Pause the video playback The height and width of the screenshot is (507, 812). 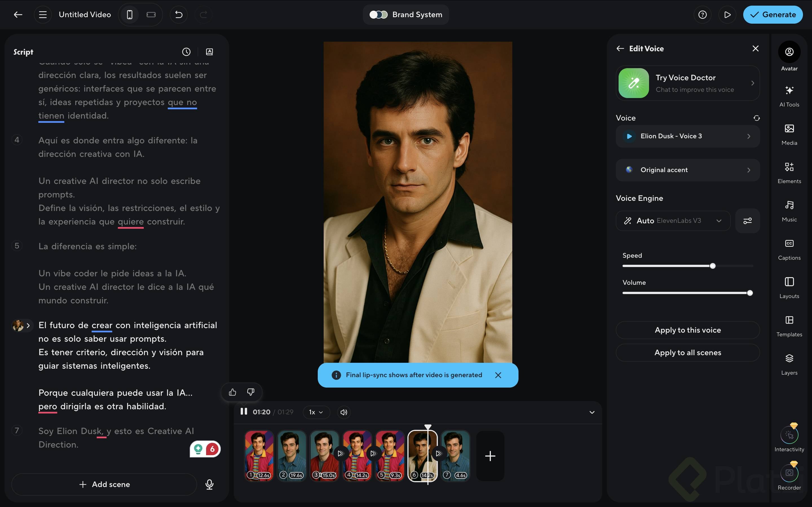click(244, 412)
